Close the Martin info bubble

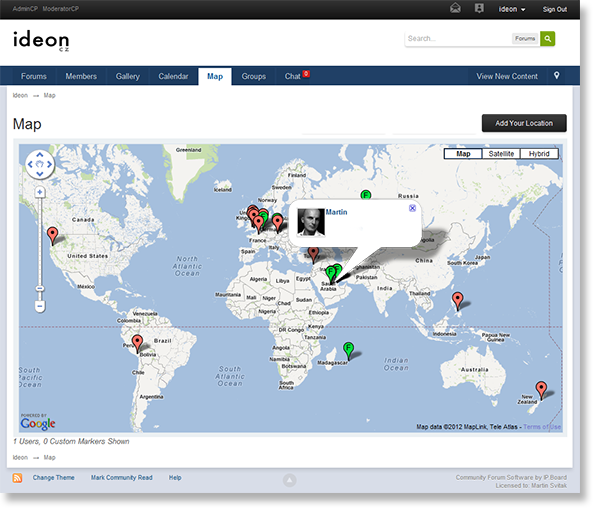(x=412, y=208)
